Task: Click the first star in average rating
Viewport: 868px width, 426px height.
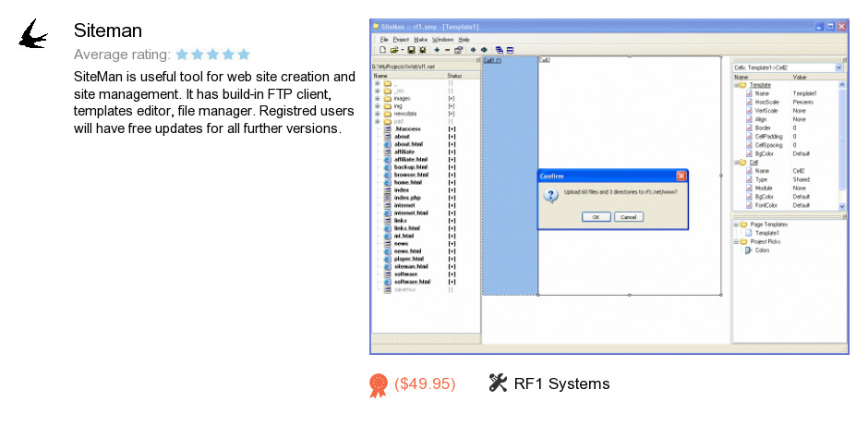Action: click(x=182, y=55)
